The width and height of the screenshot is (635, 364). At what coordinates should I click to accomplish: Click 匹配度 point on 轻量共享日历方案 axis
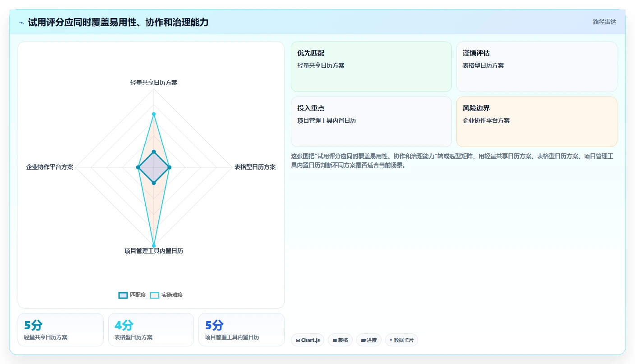pos(154,152)
